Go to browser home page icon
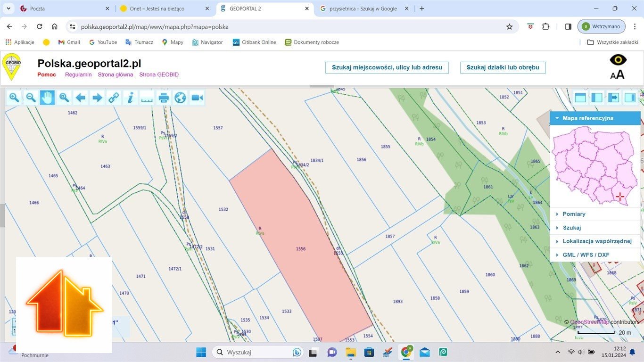This screenshot has height=362, width=644. [55, 27]
